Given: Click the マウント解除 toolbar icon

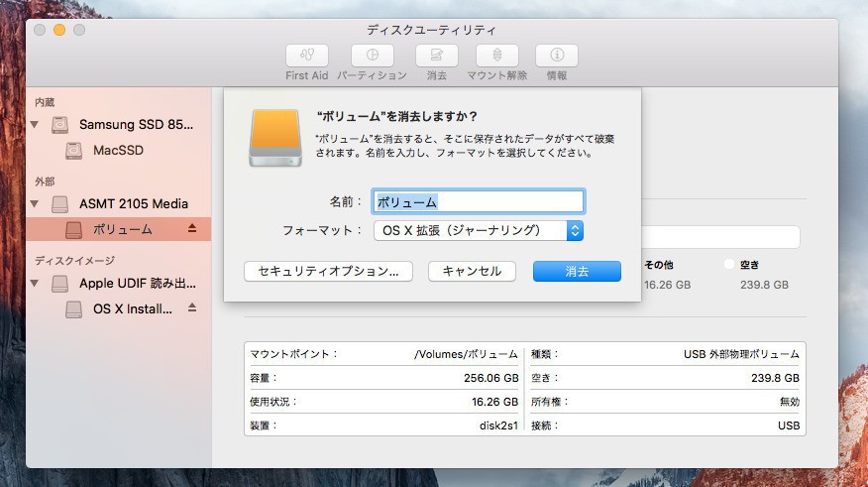Looking at the screenshot, I should coord(496,56).
